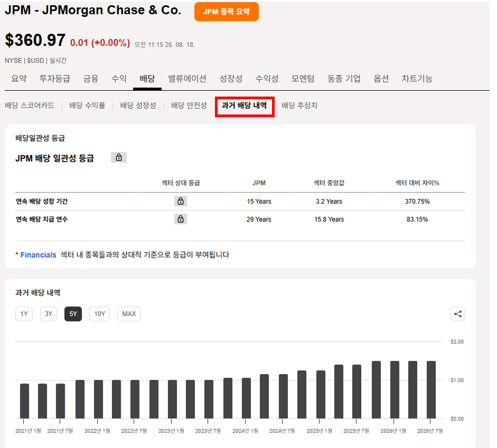
Task: Click the 연속 배당 성장 기간 row label
Action: point(42,202)
